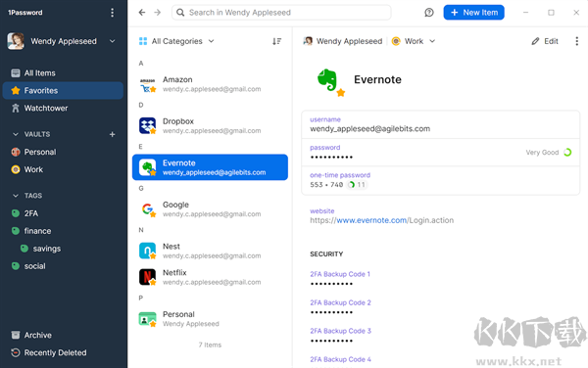The height and width of the screenshot is (368, 588).
Task: Click the Very Good password strength indicator
Action: 548,153
